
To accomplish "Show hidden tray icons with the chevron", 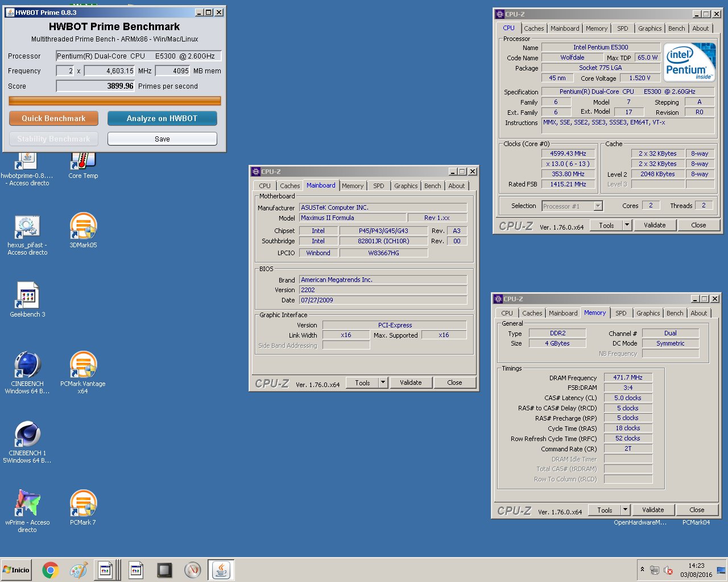I will pos(642,569).
